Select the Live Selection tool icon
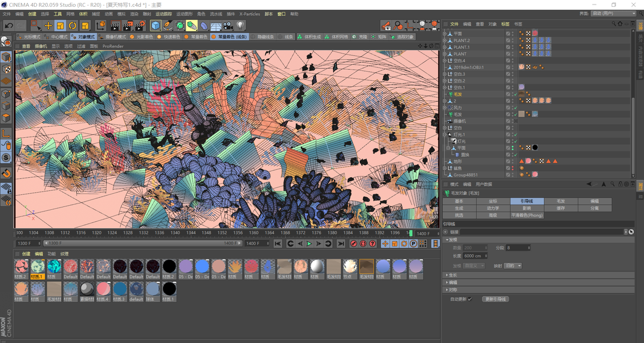 (36, 26)
